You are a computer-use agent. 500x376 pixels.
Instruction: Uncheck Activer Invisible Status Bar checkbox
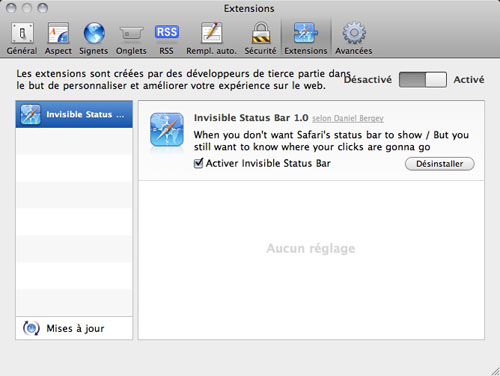point(198,163)
